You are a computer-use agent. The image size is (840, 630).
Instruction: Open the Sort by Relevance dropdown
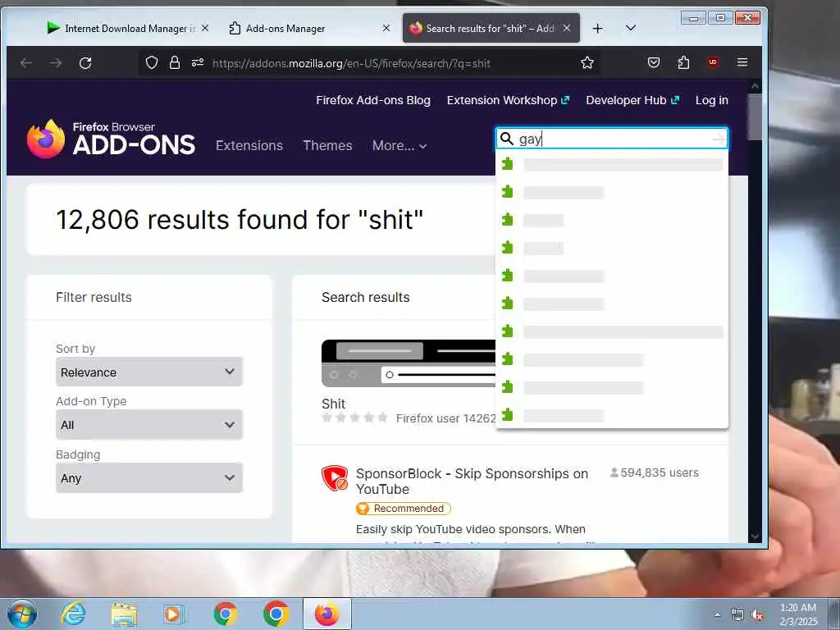click(x=149, y=372)
